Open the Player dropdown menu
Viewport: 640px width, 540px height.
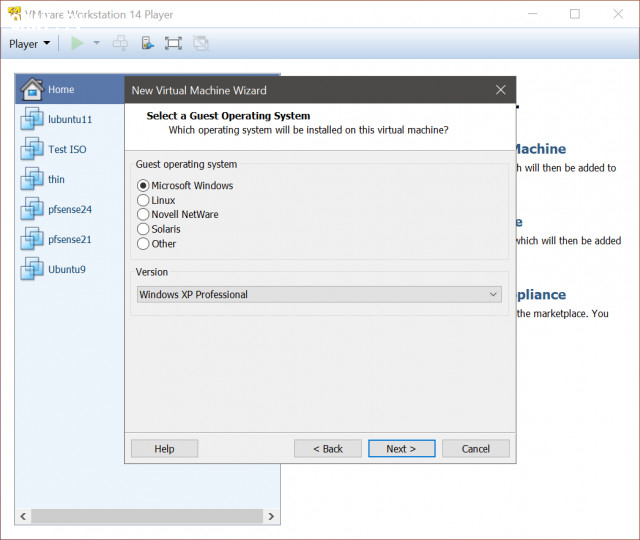[29, 44]
